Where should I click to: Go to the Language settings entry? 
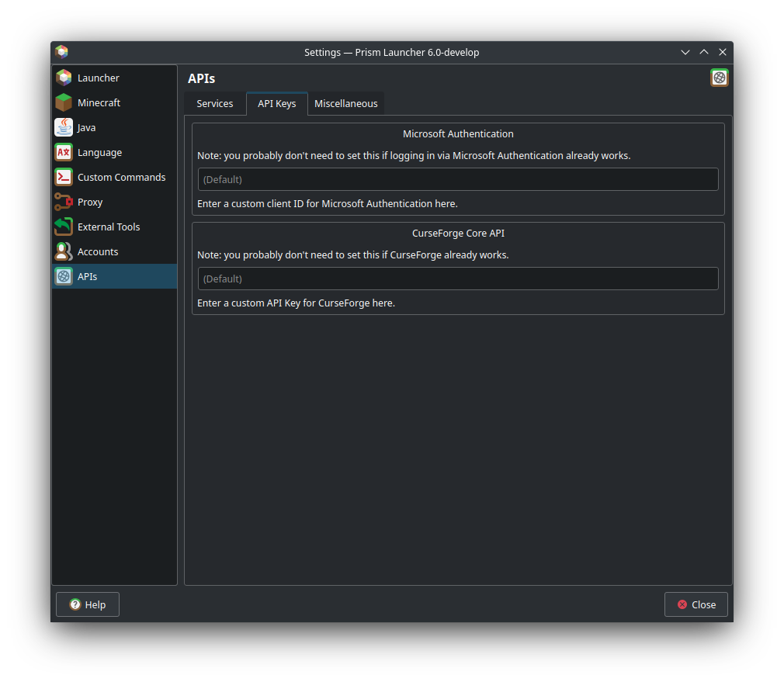(x=115, y=152)
